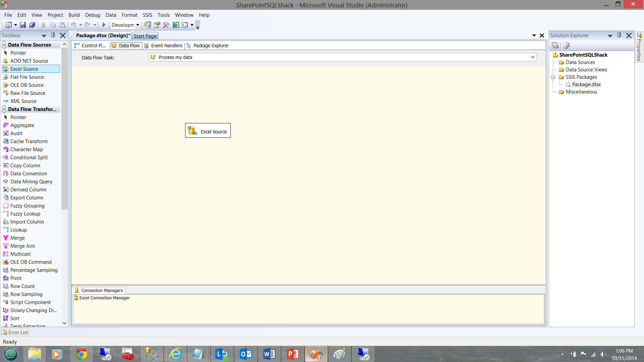Click the Error List button
The width and height of the screenshot is (644, 362).
point(15,333)
